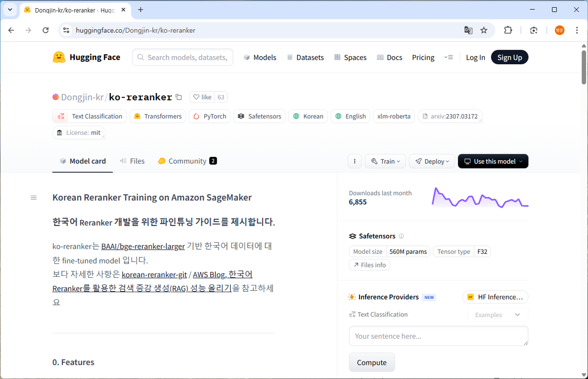This screenshot has width=588, height=379.
Task: Click the Hugging Face logo icon
Action: 59,57
